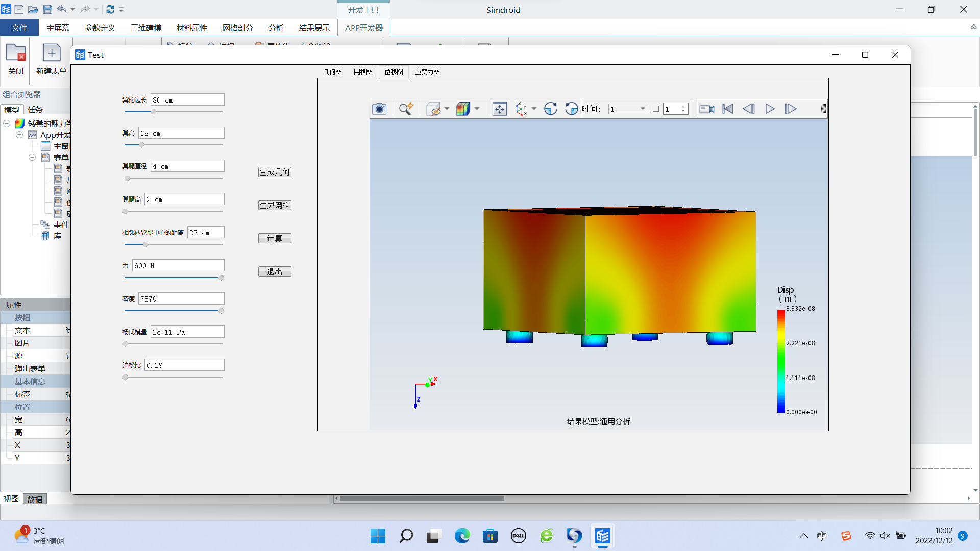Jump to first frame of animation
This screenshot has width=980, height=551.
click(x=728, y=109)
